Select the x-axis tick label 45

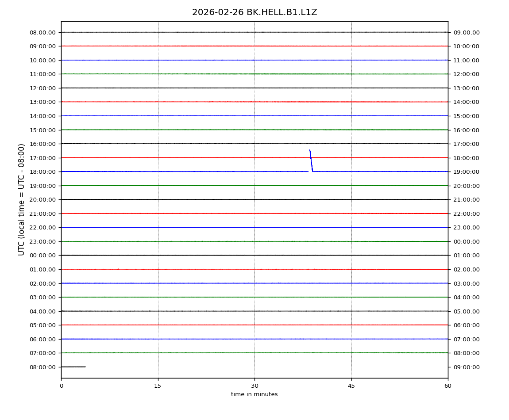pyautogui.click(x=351, y=386)
